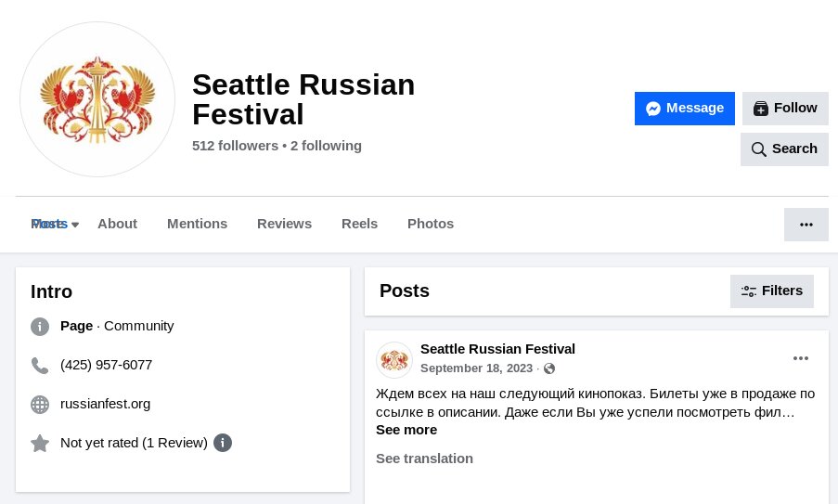Open the Filters control for posts
This screenshot has height=504, width=838.
click(772, 291)
